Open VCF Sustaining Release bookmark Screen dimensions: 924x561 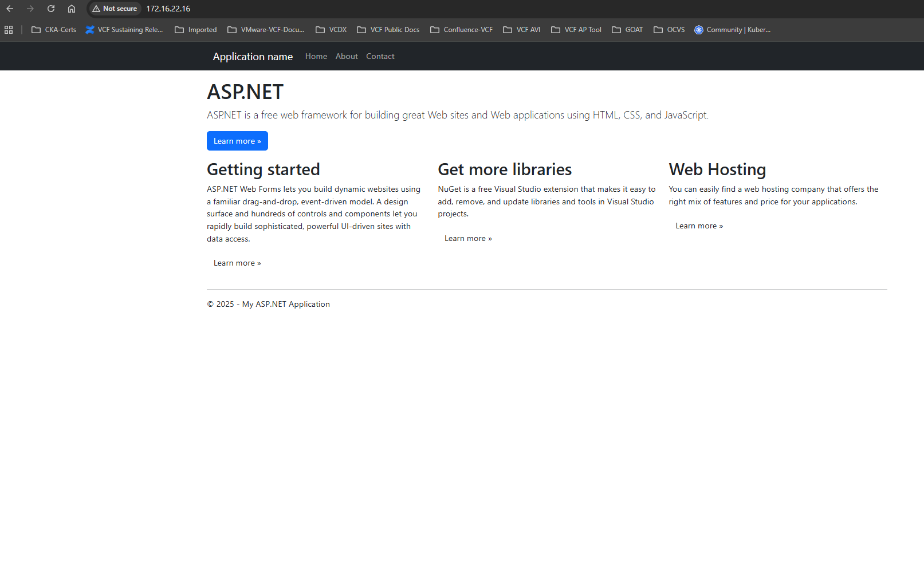tap(124, 30)
